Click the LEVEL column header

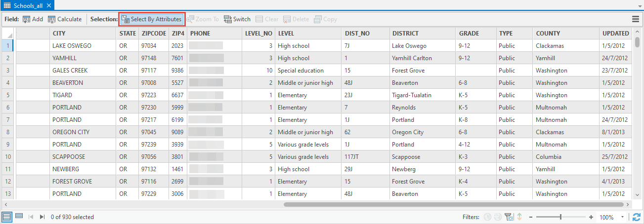coord(308,34)
